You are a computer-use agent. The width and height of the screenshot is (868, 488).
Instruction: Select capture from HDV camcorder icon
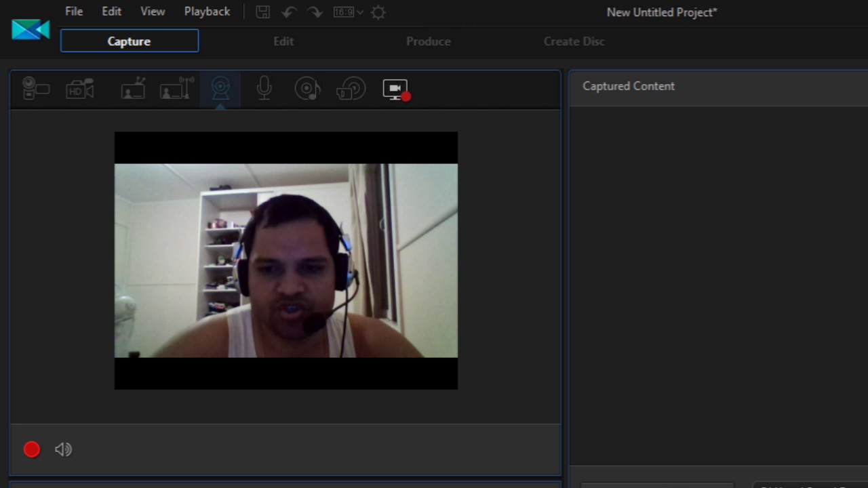coord(80,89)
